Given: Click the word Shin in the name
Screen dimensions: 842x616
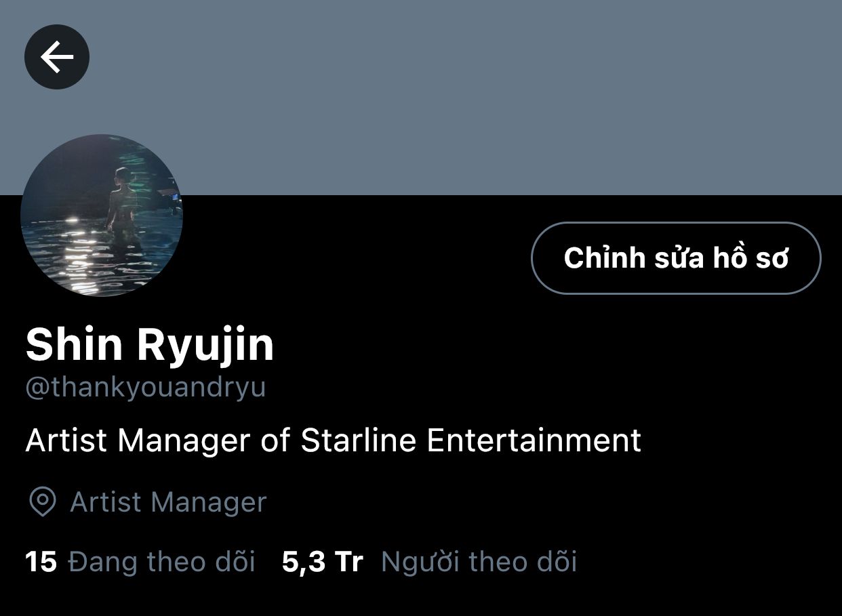Looking at the screenshot, I should (x=75, y=344).
